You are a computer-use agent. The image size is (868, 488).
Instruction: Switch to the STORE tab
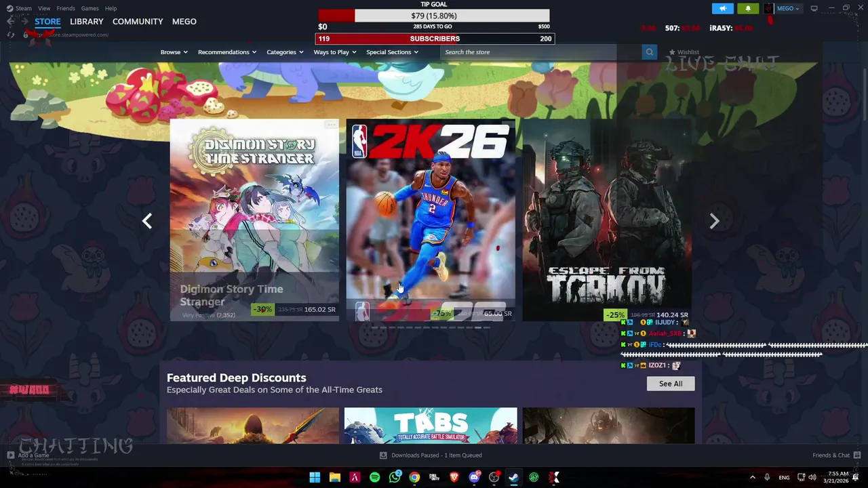[x=47, y=22]
